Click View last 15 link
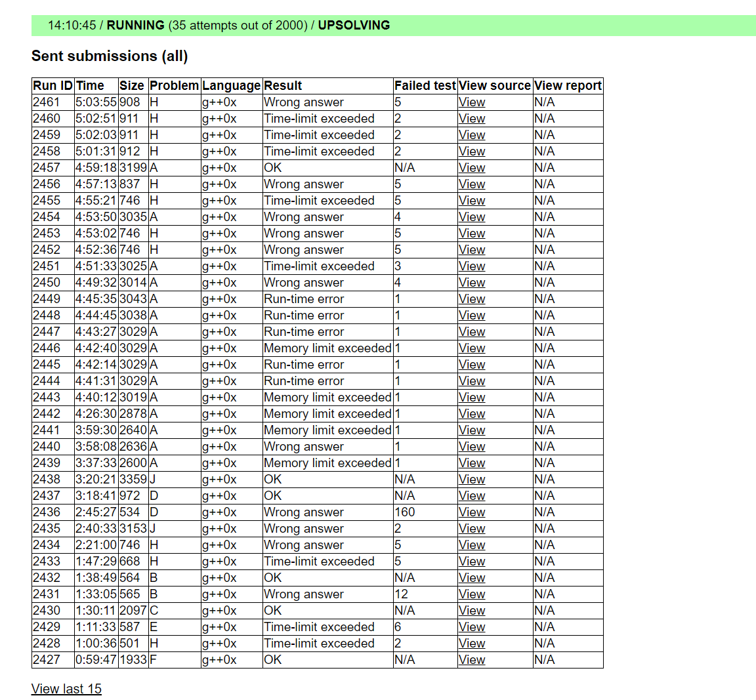 coord(66,689)
